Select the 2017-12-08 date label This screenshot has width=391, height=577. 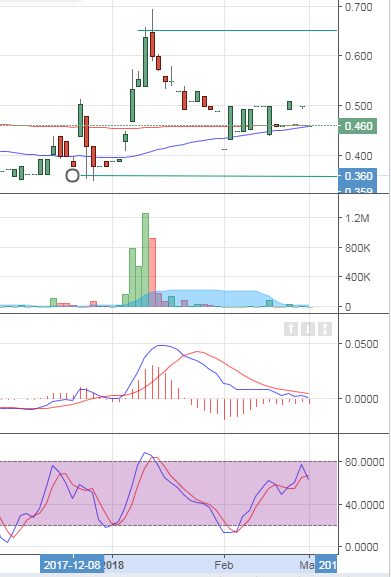pos(72,565)
